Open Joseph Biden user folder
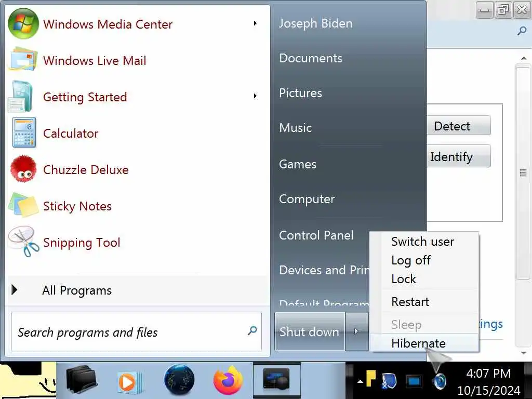The image size is (532, 399). [315, 23]
